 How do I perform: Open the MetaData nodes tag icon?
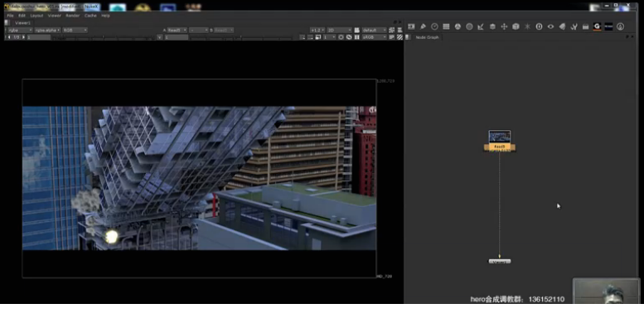tap(562, 27)
